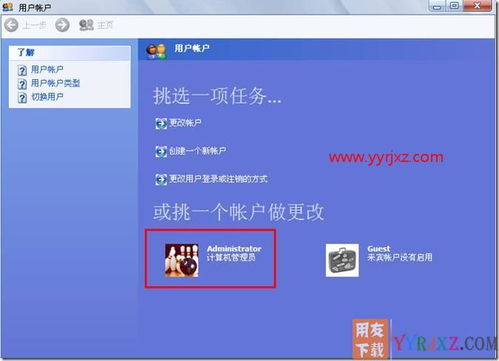The image size is (499, 361).
Task: Click the help icon next to 用户帐户类型
Action: click(22, 84)
